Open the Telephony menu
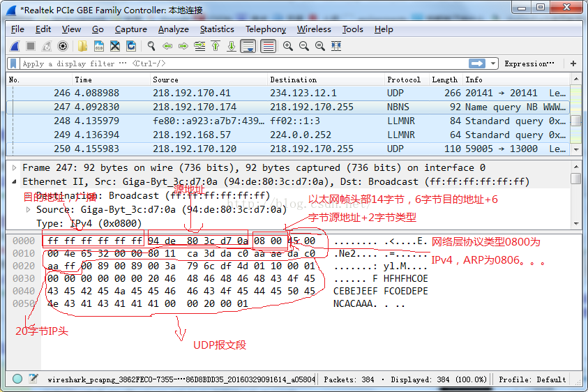Screen dimensions: 588x392 pyautogui.click(x=266, y=29)
